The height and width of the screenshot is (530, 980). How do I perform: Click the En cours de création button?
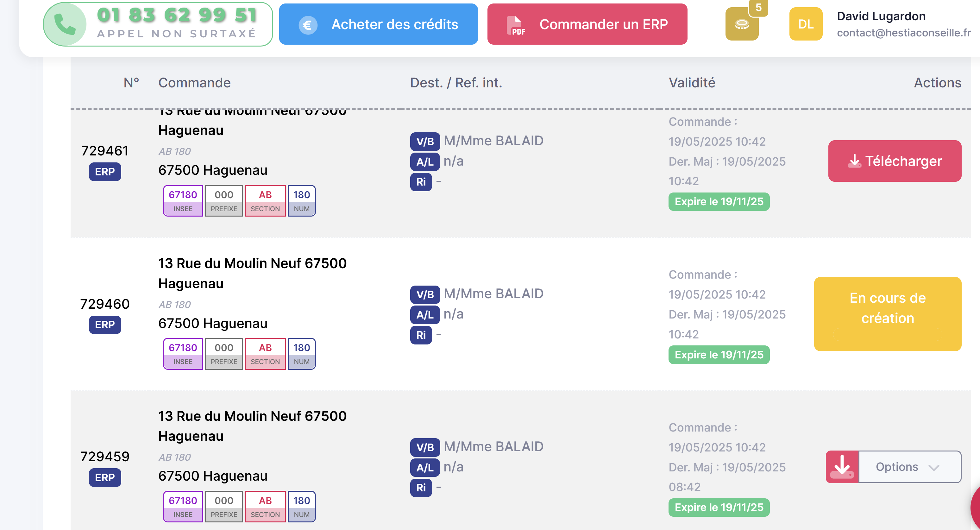click(887, 314)
